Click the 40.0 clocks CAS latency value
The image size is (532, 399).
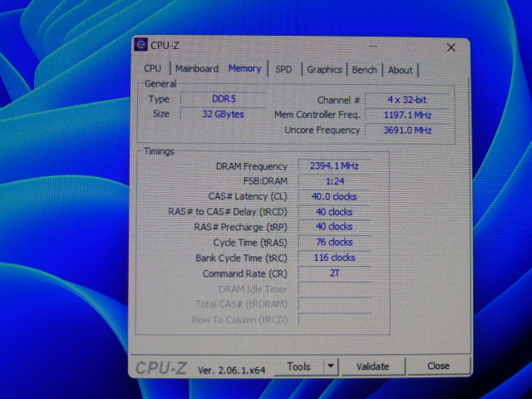(334, 197)
